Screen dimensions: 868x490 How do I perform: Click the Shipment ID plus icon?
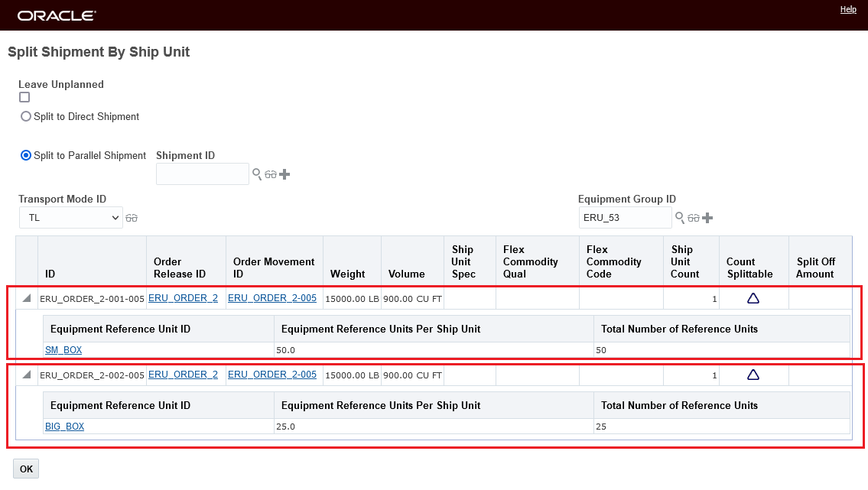284,174
